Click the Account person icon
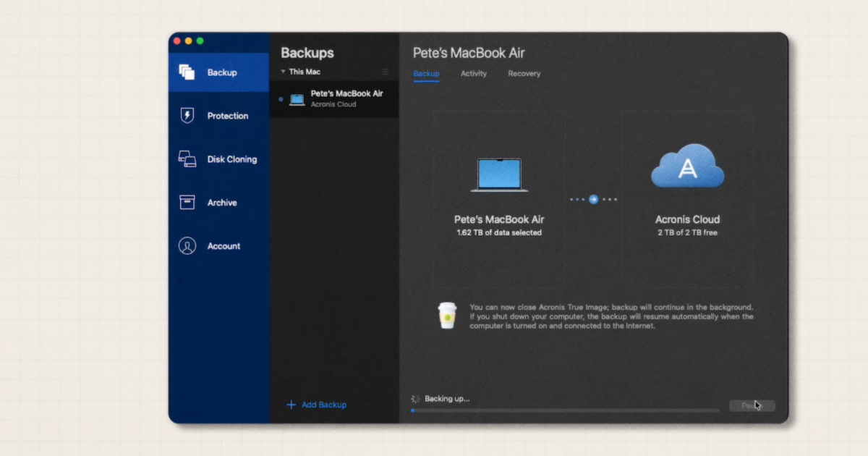The height and width of the screenshot is (456, 868). pos(187,246)
